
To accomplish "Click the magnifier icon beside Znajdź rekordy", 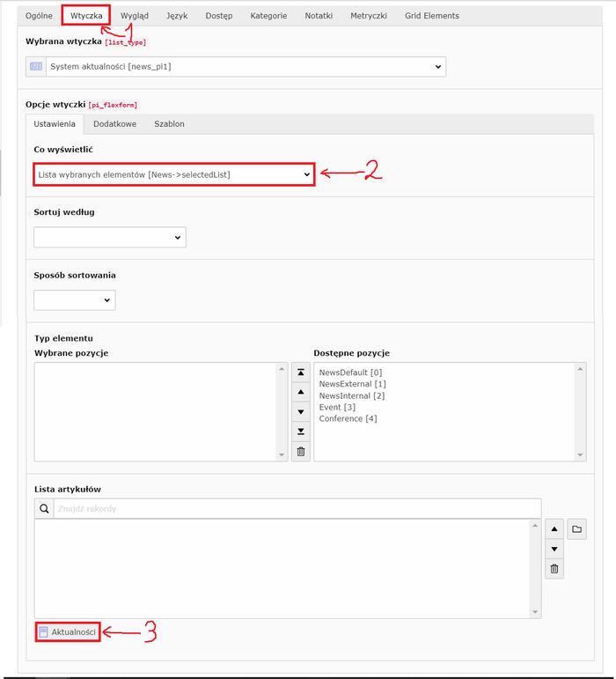I will (43, 508).
